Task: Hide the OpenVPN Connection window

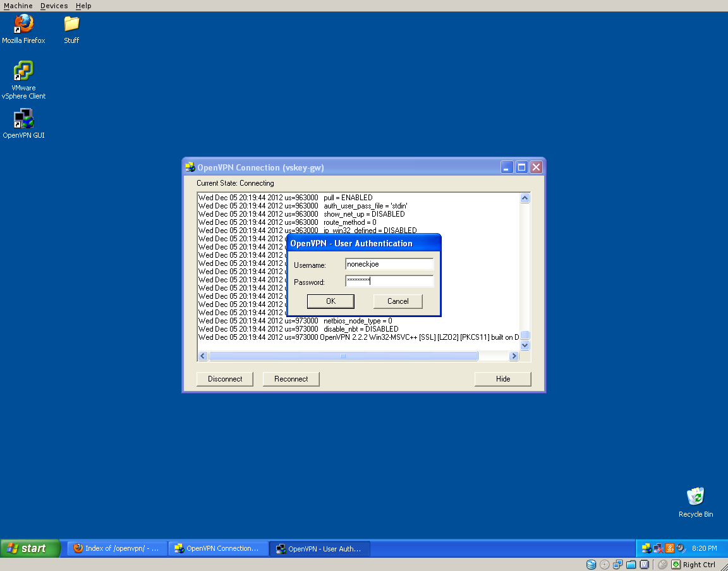Action: 503,379
